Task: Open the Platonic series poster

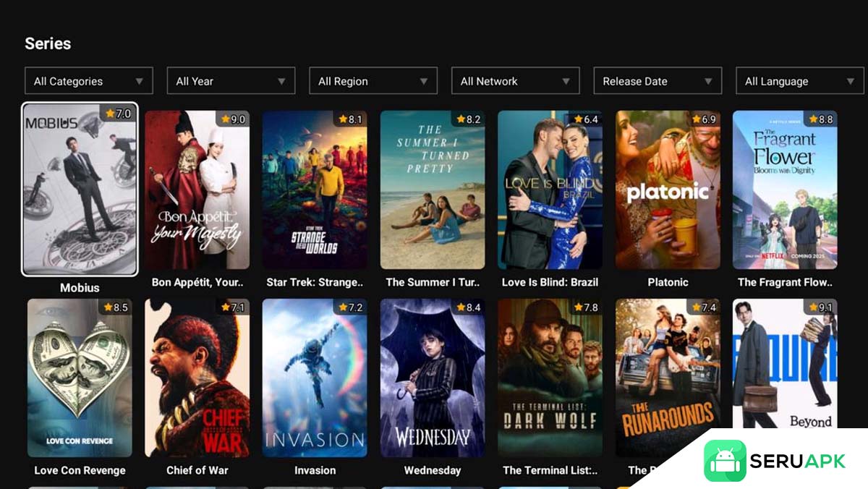Action: click(x=668, y=190)
